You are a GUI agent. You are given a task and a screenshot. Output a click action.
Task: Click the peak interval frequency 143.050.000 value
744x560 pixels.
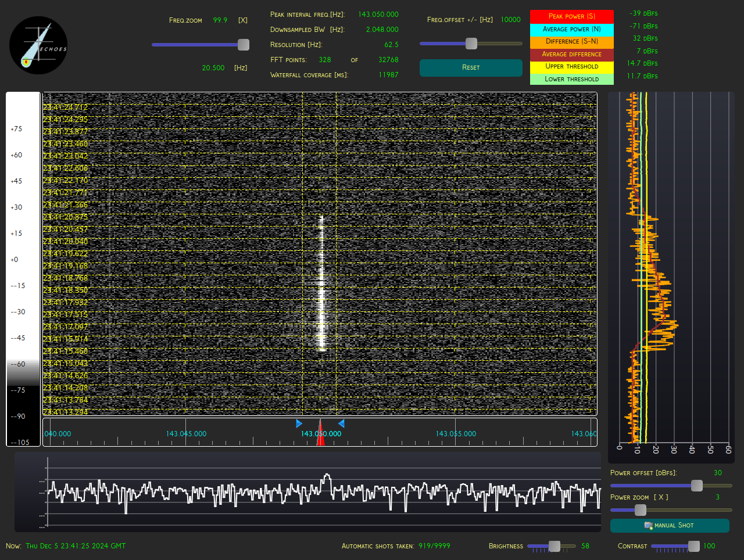[x=378, y=15]
